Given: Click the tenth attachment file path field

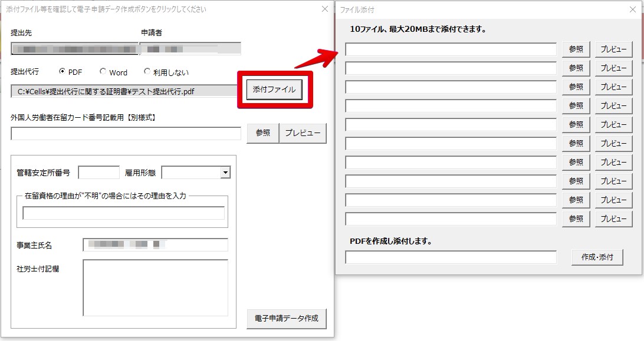Looking at the screenshot, I should coord(451,219).
